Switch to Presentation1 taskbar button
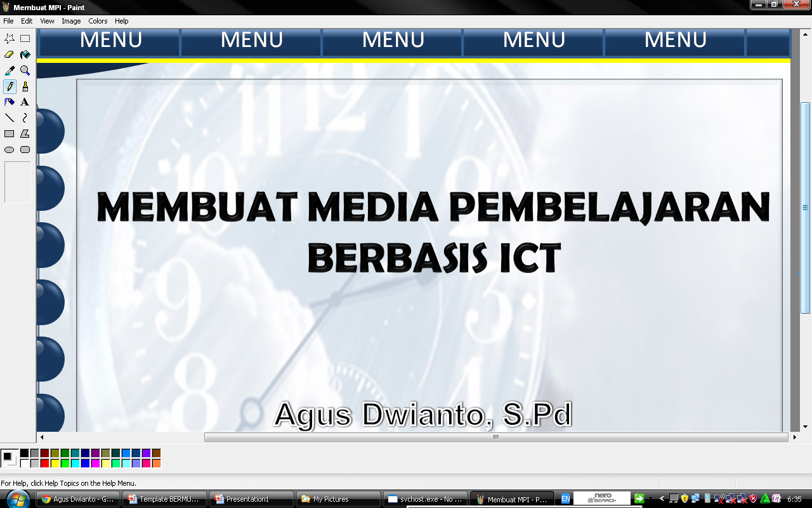 click(x=252, y=499)
